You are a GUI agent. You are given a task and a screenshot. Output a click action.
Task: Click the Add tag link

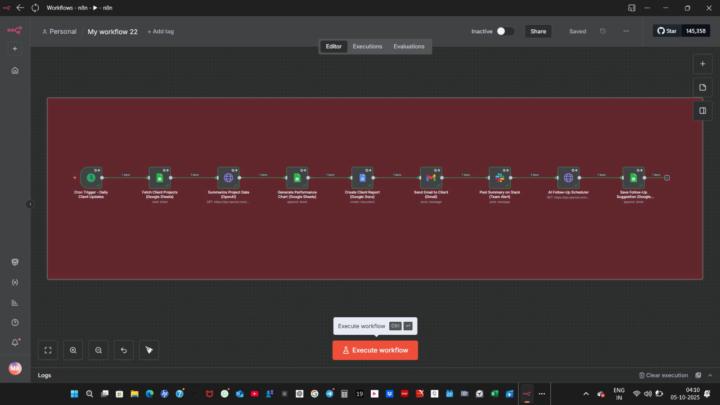click(161, 32)
